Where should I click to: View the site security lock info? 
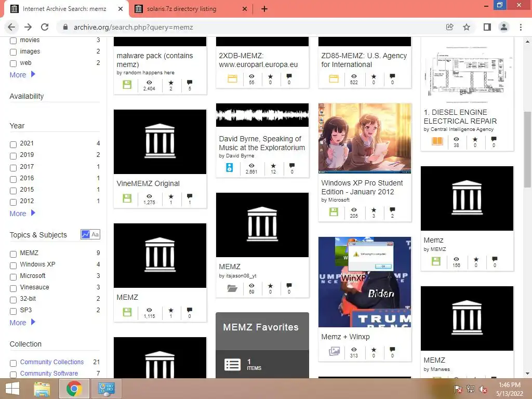click(x=65, y=27)
